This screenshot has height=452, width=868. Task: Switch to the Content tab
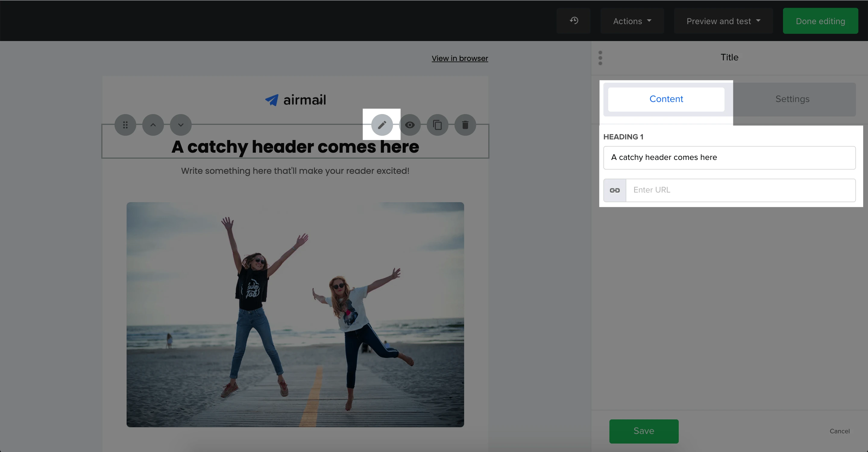click(666, 99)
